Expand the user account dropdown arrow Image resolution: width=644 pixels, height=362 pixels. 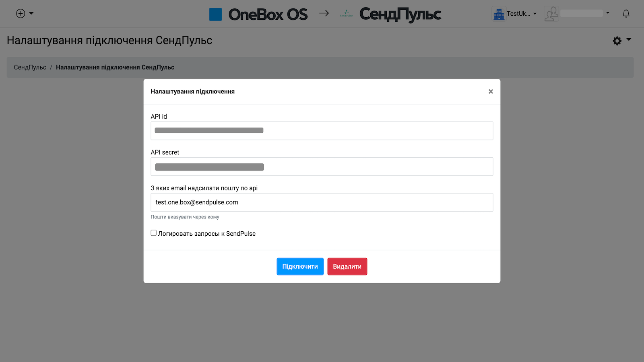(x=608, y=13)
